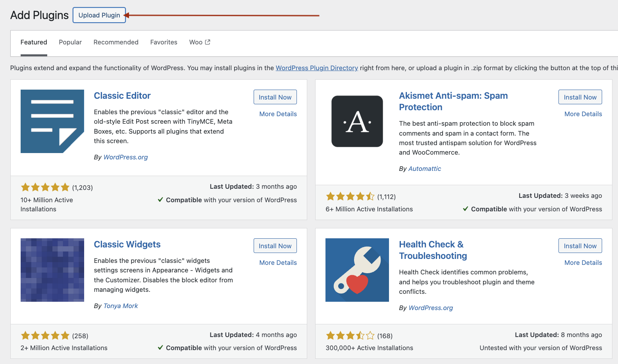This screenshot has width=618, height=364.
Task: Open Akismet Anti-spam: Spam Protection title
Action: click(453, 102)
